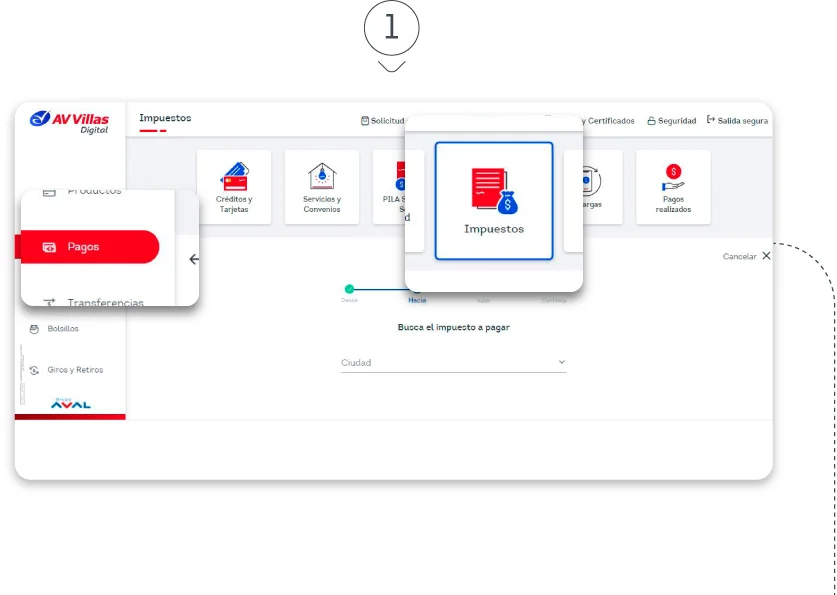Click the green Desde step marker
The image size is (837, 595).
pos(349,289)
